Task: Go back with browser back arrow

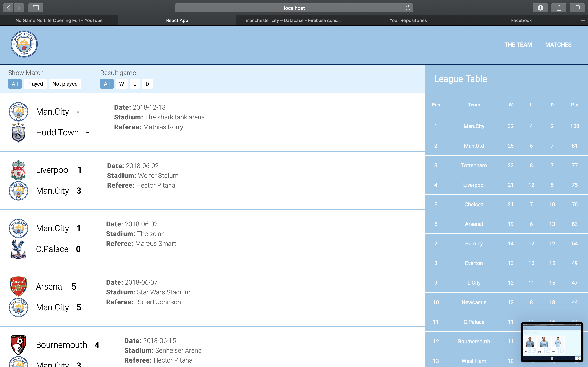Action: [9, 8]
